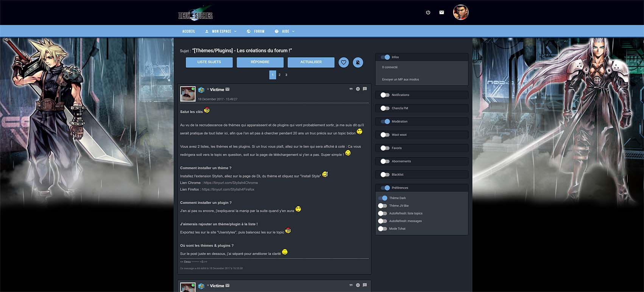Click Envoyer un MP aux modos
Viewport: 644px width, 292px height.
(x=401, y=79)
